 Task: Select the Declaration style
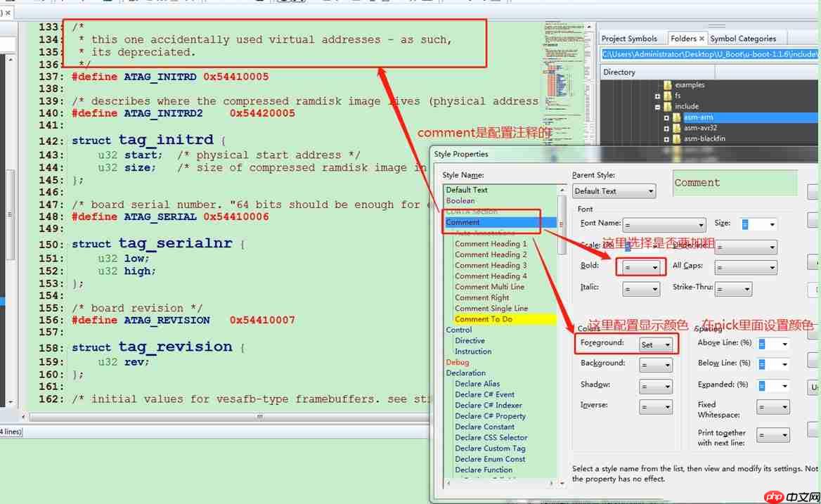[465, 373]
